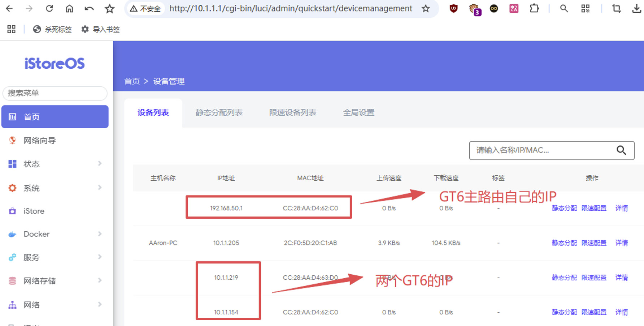Image resolution: width=644 pixels, height=326 pixels.
Task: Open the pink translate extension icon
Action: point(514,8)
